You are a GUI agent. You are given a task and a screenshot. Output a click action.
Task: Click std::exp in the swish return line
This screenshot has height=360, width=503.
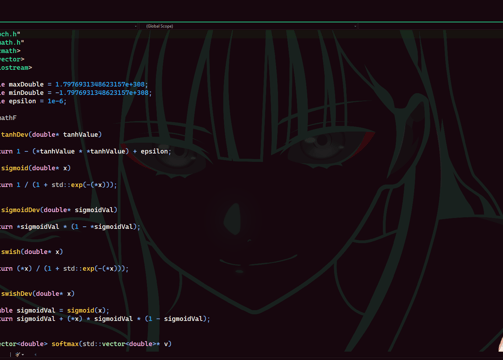79,268
